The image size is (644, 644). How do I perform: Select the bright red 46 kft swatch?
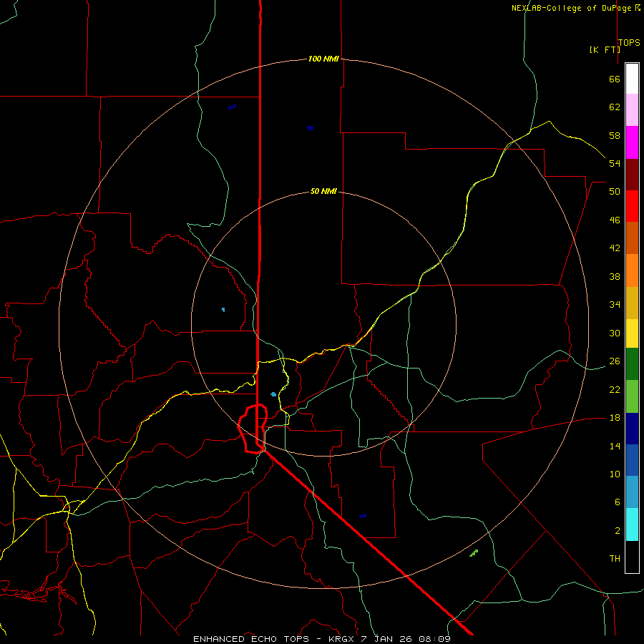click(632, 206)
